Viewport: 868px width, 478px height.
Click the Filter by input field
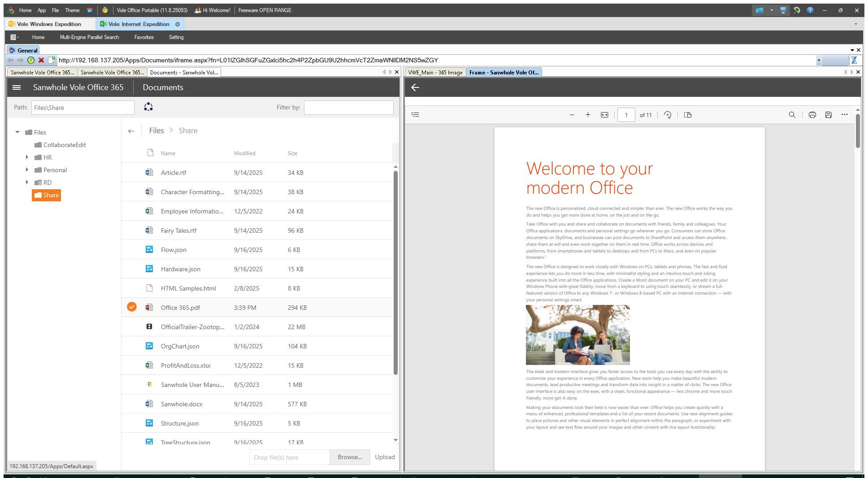pyautogui.click(x=348, y=108)
